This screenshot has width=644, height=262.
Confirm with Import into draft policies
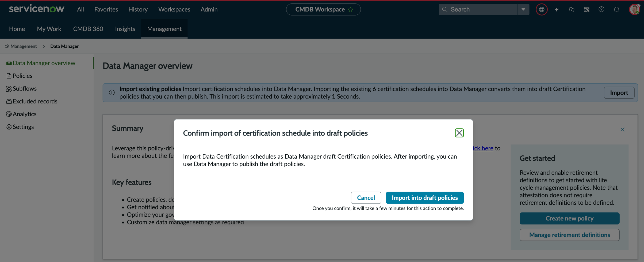425,198
